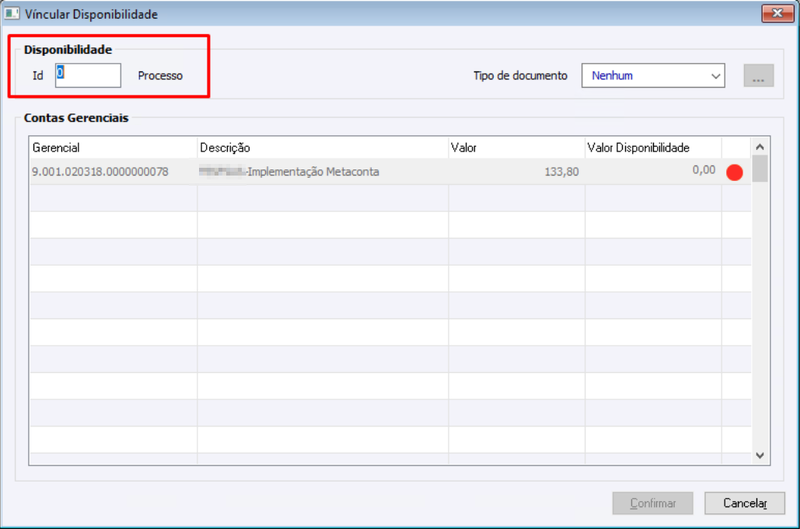This screenshot has width=800, height=529.
Task: Click the Descrição column header
Action: 323,148
